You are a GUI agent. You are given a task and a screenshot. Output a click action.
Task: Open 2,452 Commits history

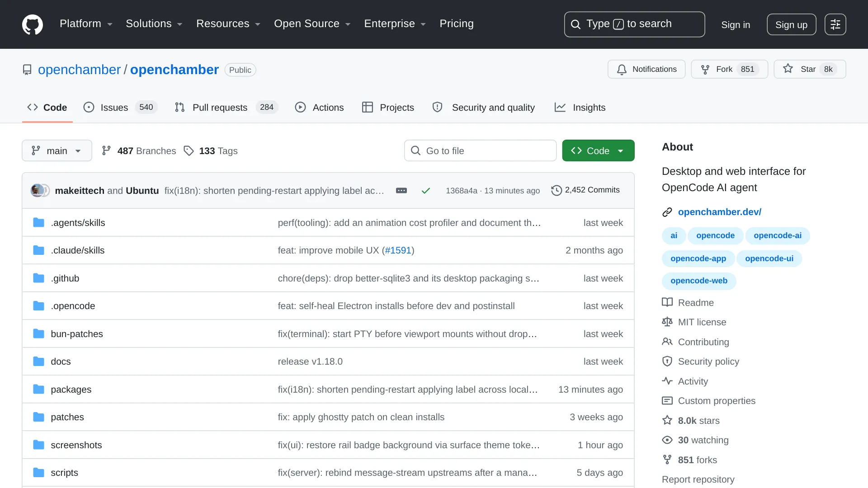coord(585,190)
